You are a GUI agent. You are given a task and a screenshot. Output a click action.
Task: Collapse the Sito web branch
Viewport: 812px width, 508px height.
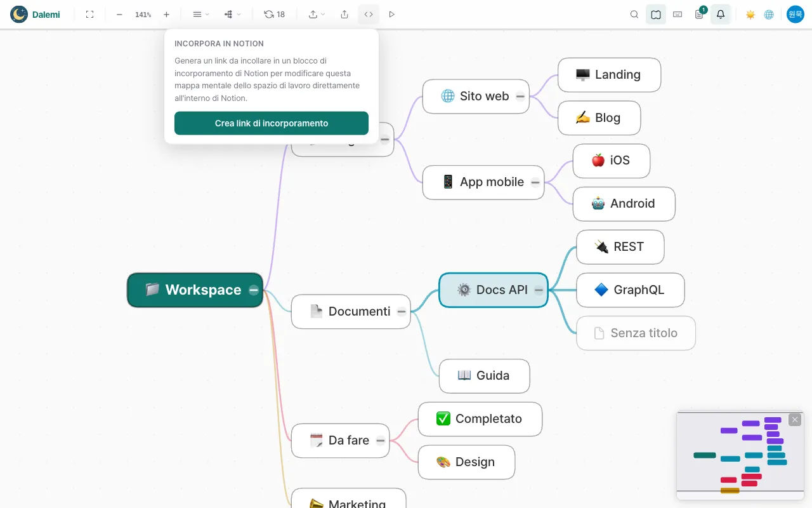[520, 97]
